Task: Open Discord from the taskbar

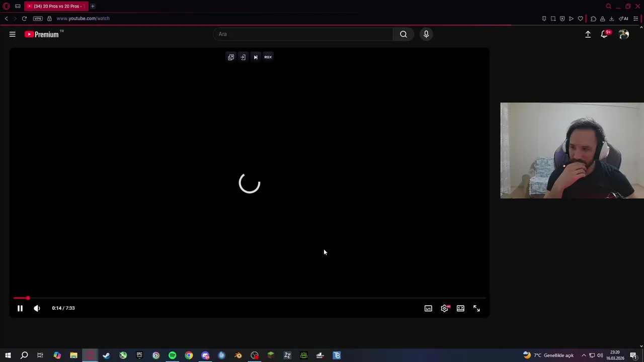Action: click(205, 355)
